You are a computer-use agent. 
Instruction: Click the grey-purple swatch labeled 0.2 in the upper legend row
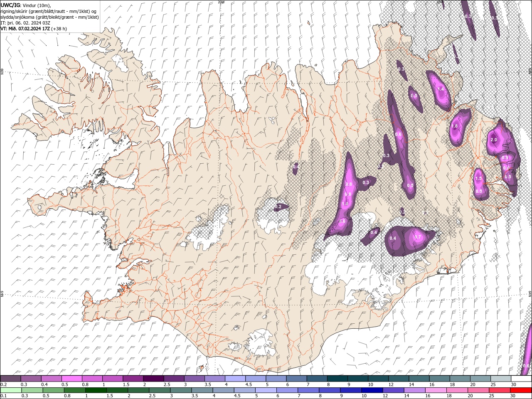(10, 379)
